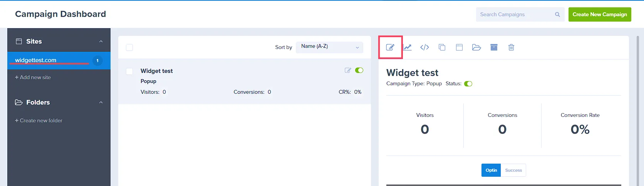Click the Conversions label in details panel
The image size is (644, 186).
[x=502, y=115]
